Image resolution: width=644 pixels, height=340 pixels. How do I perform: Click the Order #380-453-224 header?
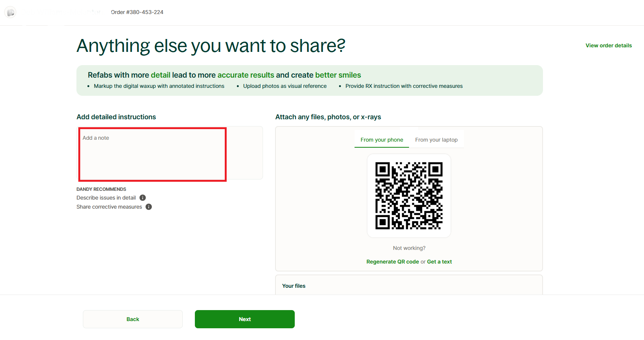click(137, 12)
